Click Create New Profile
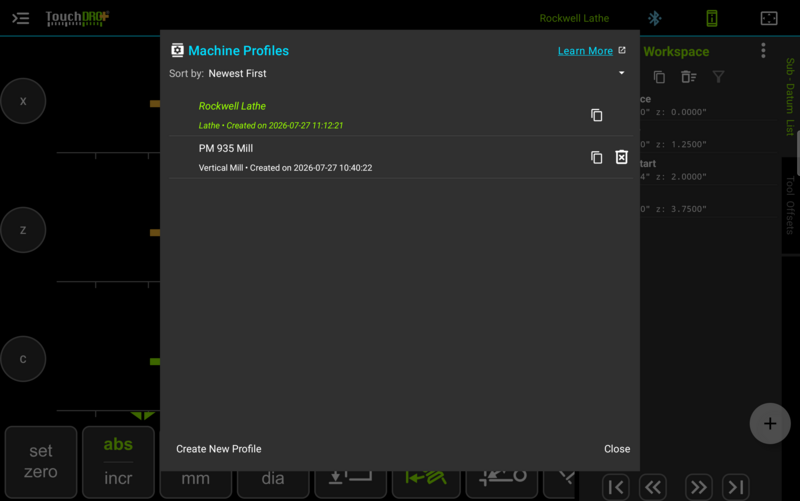This screenshot has height=501, width=800. pos(218,449)
